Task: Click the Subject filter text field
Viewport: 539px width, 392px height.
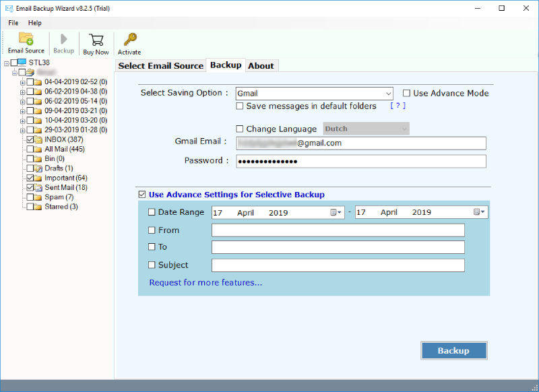Action: click(338, 265)
